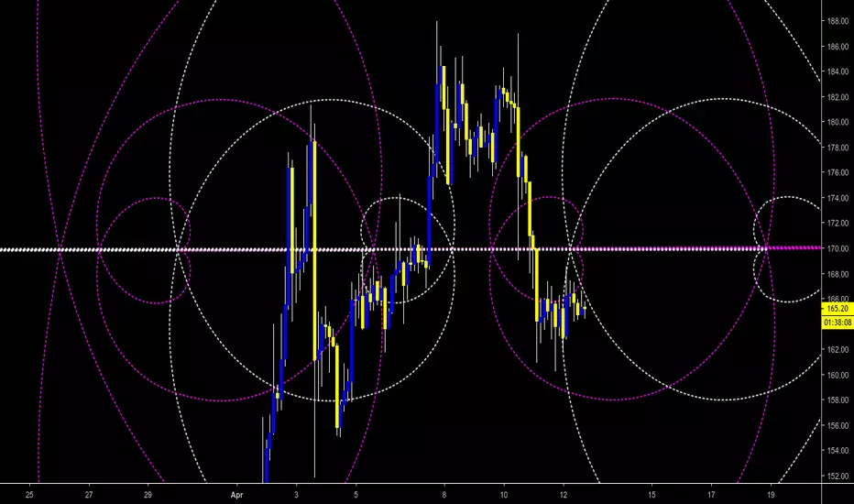The width and height of the screenshot is (854, 504).
Task: Click the countdown timer label 01:38:08
Action: click(838, 323)
